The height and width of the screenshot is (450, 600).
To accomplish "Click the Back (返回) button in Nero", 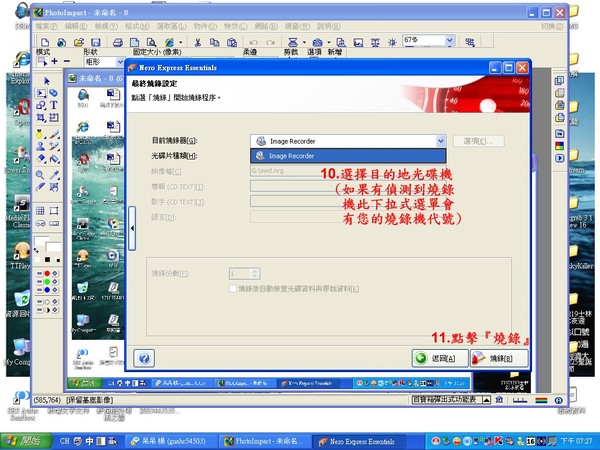I will [440, 359].
